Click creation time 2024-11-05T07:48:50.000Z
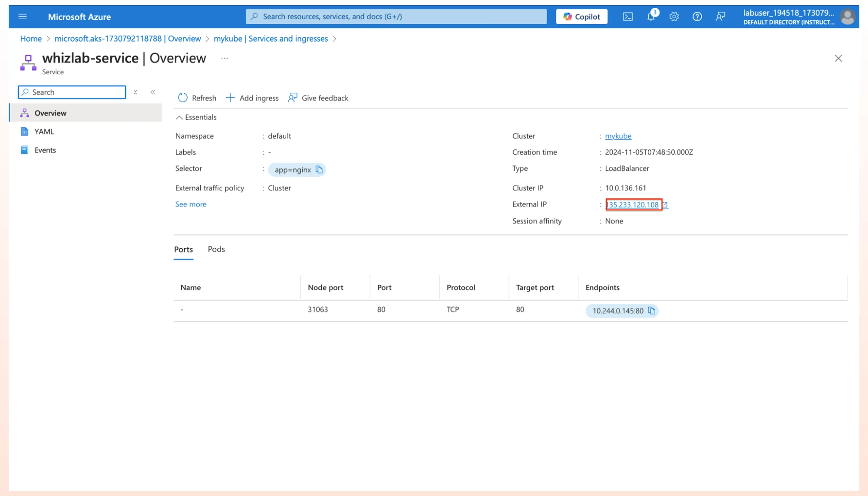Image resolution: width=868 pixels, height=496 pixels. coord(649,152)
